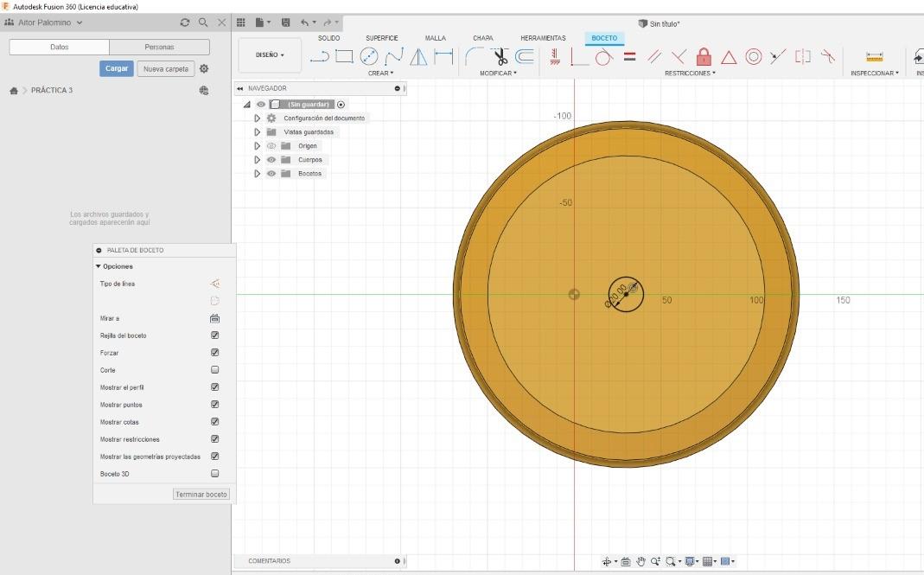The width and height of the screenshot is (924, 575).
Task: Expand the Bocetos tree node
Action: tap(257, 174)
